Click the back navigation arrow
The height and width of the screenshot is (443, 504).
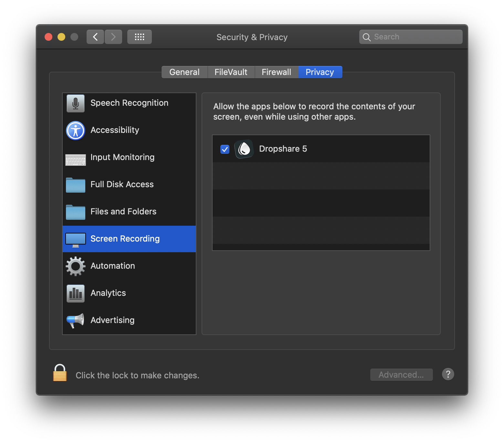95,37
